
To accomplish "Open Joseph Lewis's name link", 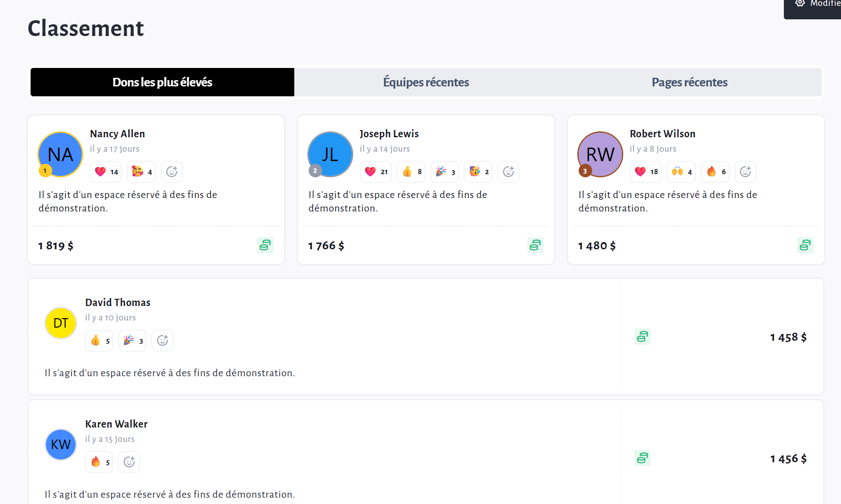I will (389, 134).
